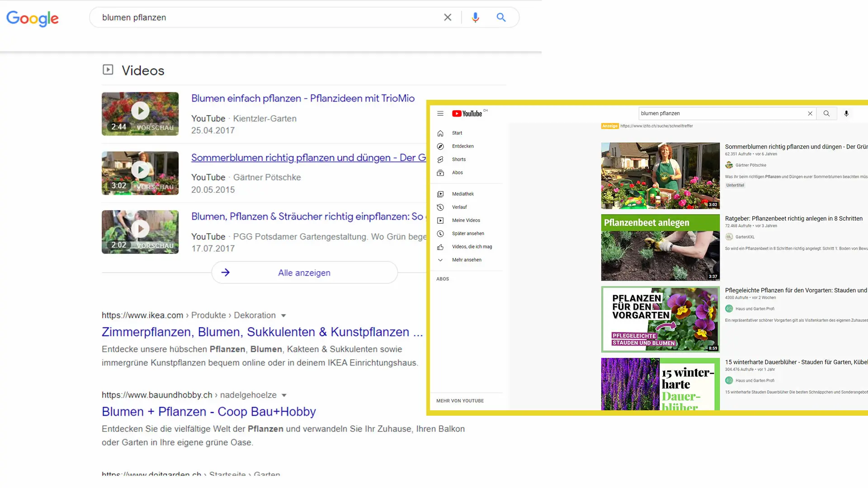Click the Shorts icon in sidebar
The height and width of the screenshot is (488, 868).
pos(440,160)
